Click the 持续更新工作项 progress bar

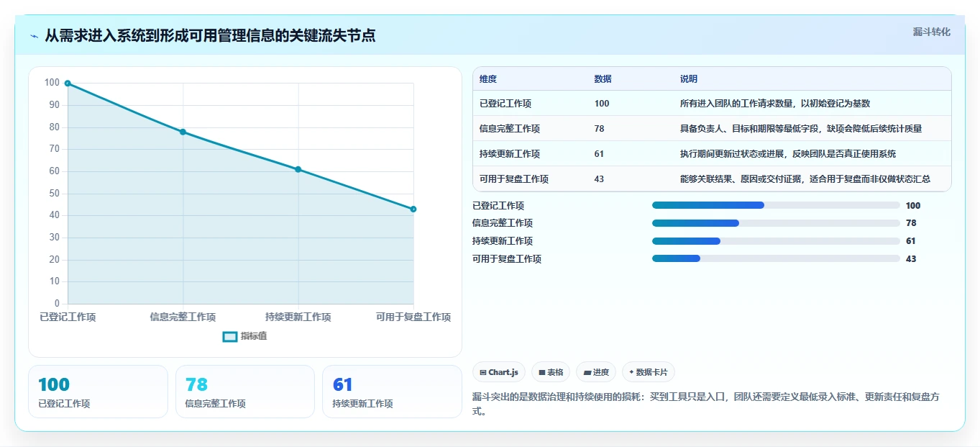click(x=776, y=241)
